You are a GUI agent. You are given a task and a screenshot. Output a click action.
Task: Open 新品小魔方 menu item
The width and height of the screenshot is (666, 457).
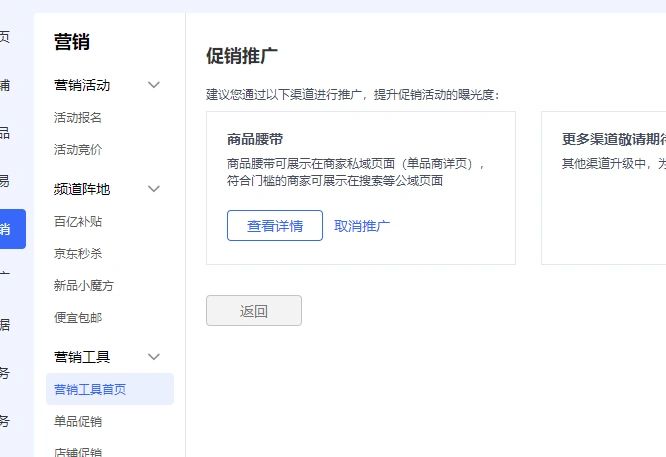point(84,285)
